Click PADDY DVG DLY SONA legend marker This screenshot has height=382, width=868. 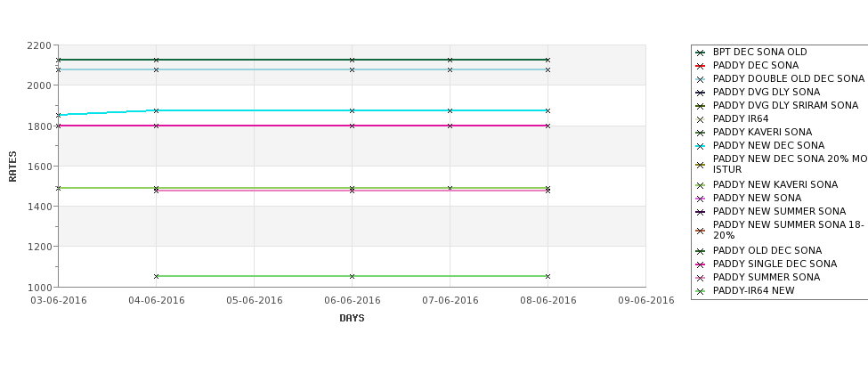701,93
